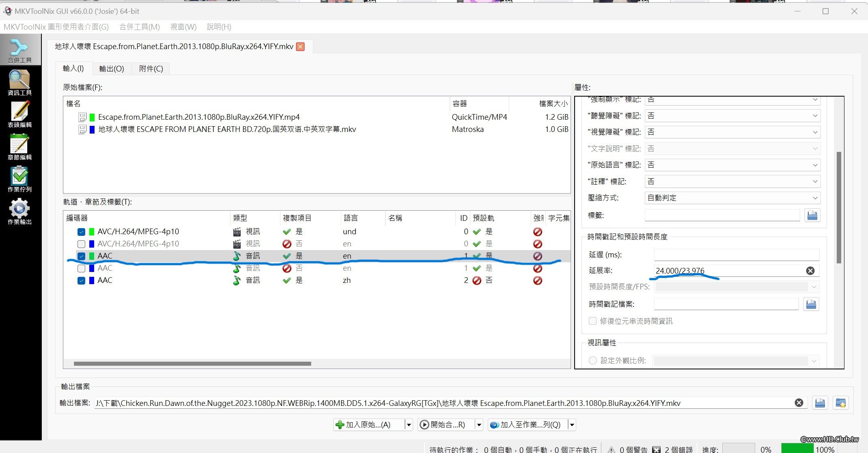Open the 作業佇列 job queue
The image size is (868, 453).
19,179
